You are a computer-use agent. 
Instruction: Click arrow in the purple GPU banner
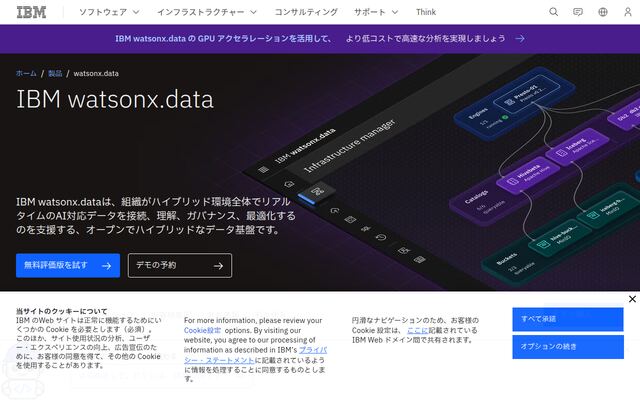520,38
